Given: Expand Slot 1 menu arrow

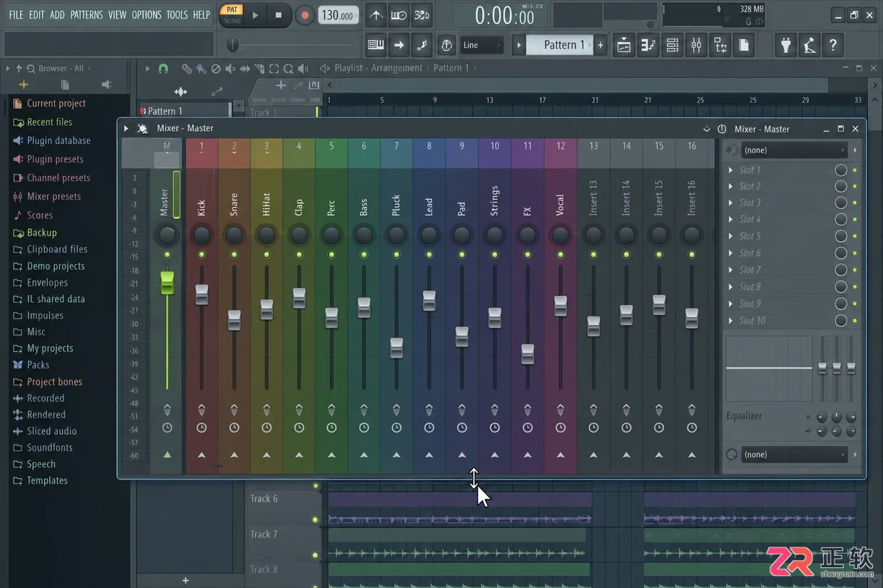Looking at the screenshot, I should (730, 170).
